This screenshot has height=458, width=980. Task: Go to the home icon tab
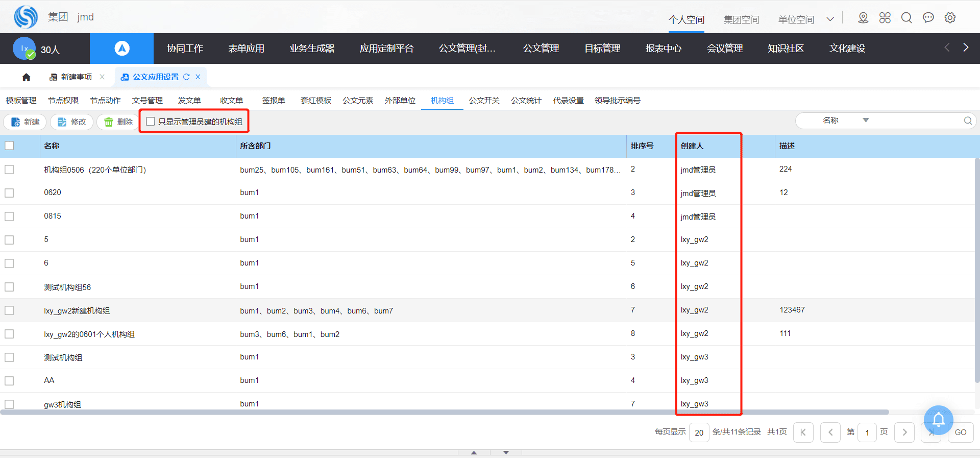click(x=27, y=77)
